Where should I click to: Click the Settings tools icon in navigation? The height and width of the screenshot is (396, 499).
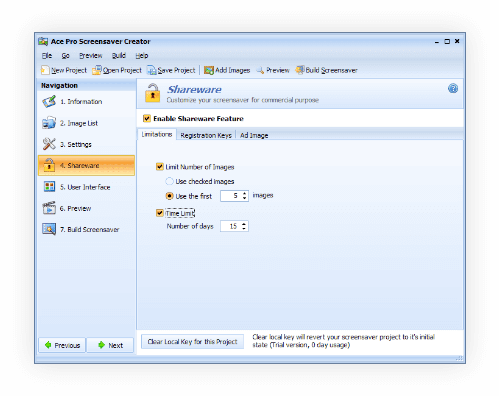point(49,144)
